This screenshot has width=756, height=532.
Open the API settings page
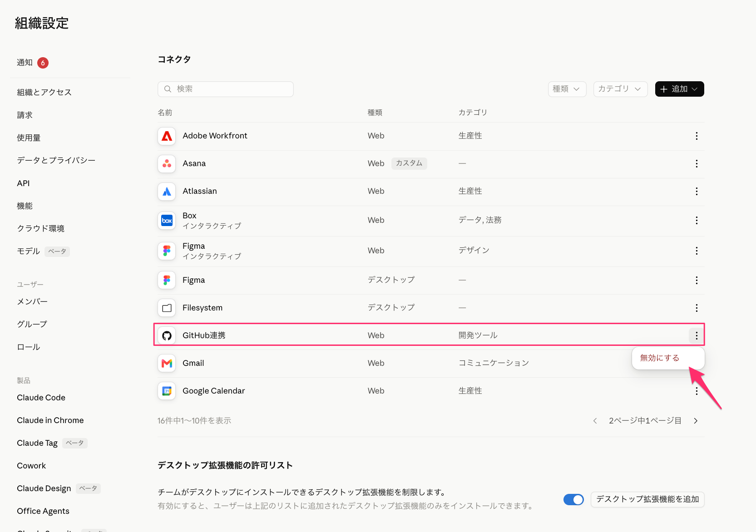pos(23,183)
